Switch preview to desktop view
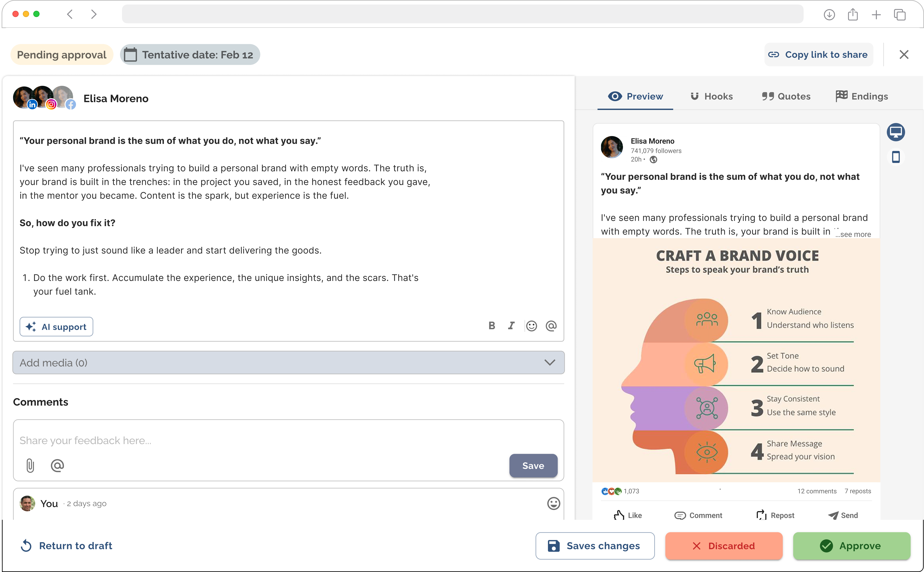 [x=896, y=132]
